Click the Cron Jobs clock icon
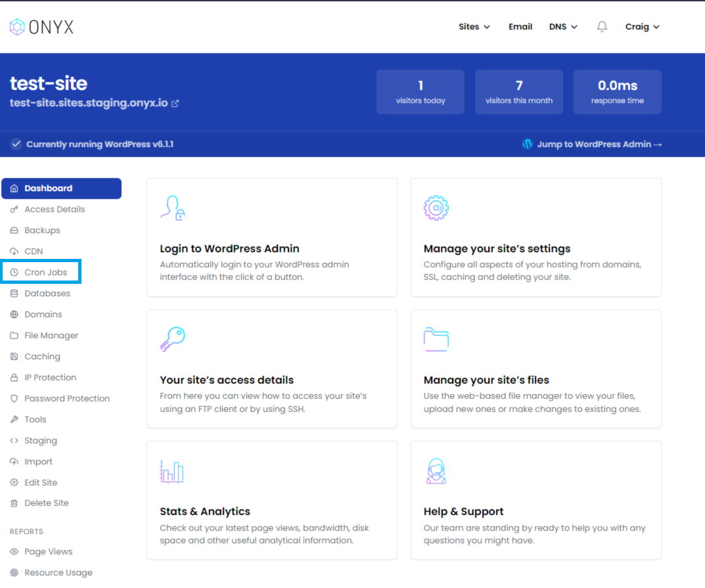 (14, 273)
